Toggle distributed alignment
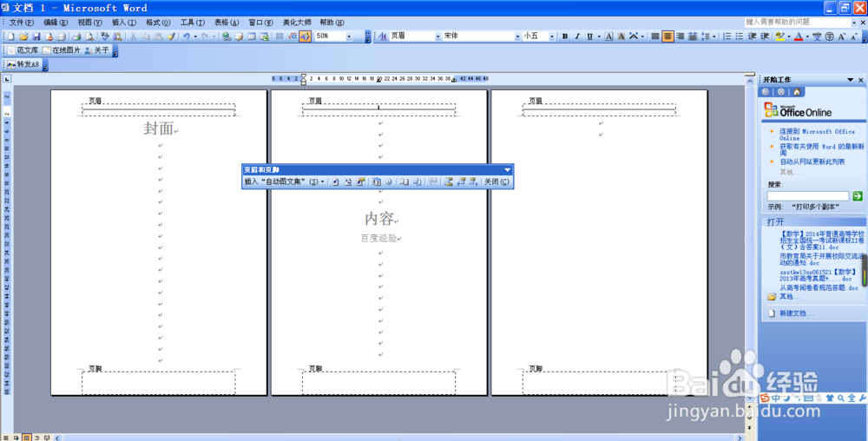The image size is (868, 441). click(693, 36)
